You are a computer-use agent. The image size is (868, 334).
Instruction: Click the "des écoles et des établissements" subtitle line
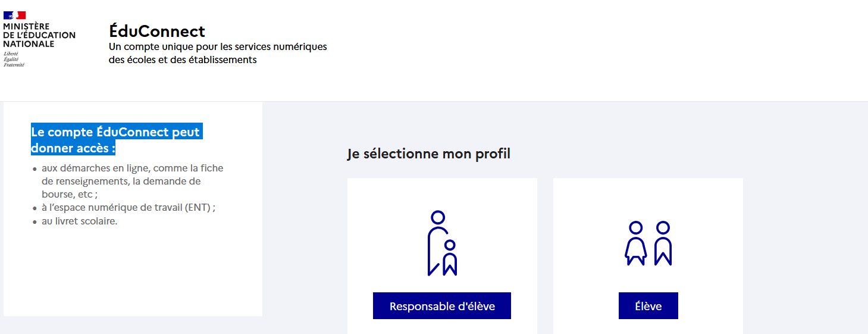pyautogui.click(x=183, y=60)
